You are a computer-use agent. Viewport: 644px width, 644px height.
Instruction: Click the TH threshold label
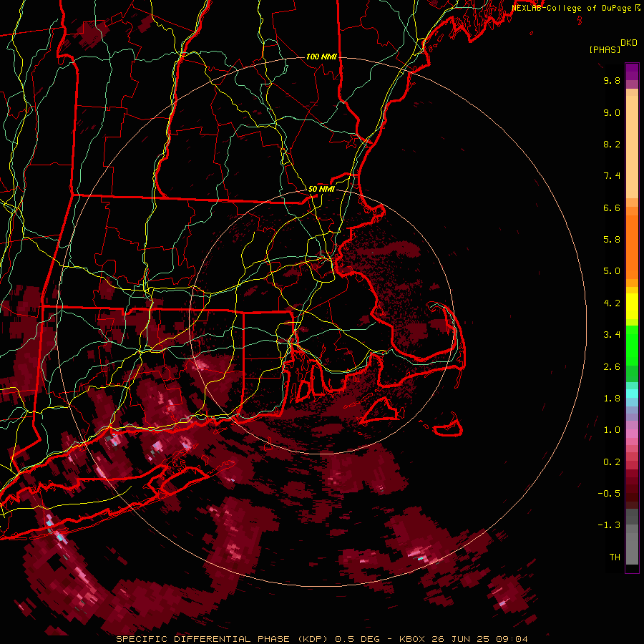(615, 557)
